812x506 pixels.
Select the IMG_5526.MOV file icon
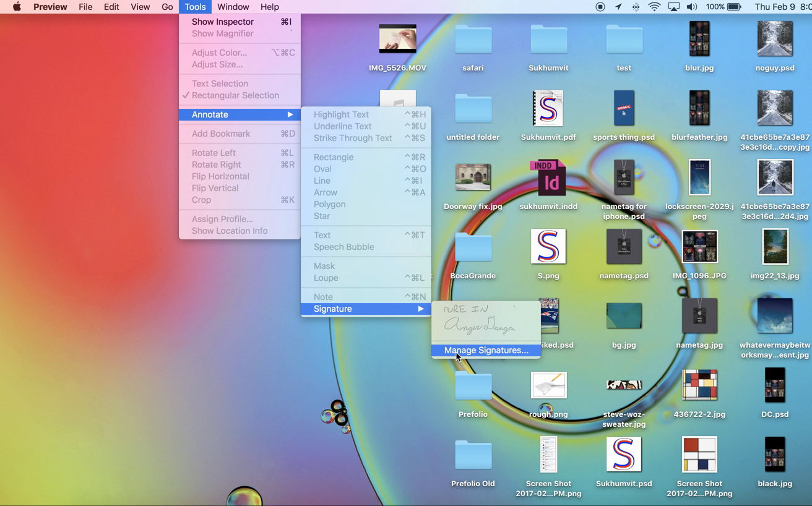point(397,39)
